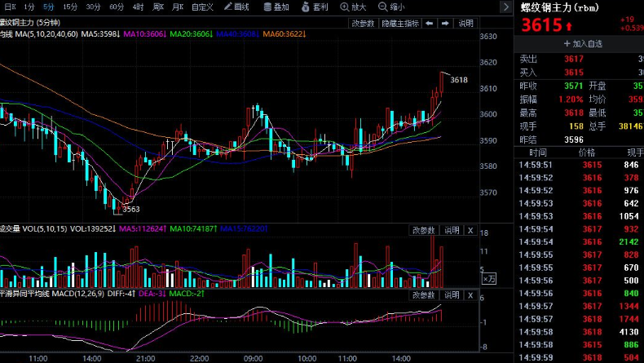Shift the main chart right with the arrow
The height and width of the screenshot is (363, 644).
[x=445, y=24]
